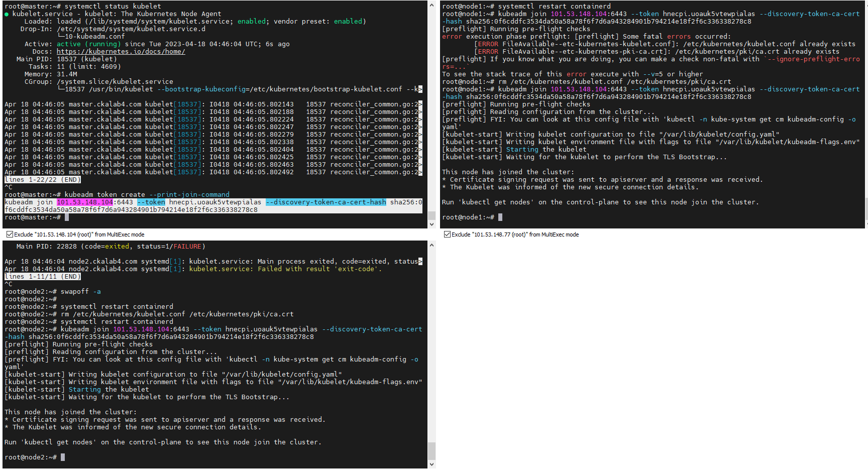Screen dimensions: 868x471
Task: Click the node2 terminal cursor block
Action: 64,457
